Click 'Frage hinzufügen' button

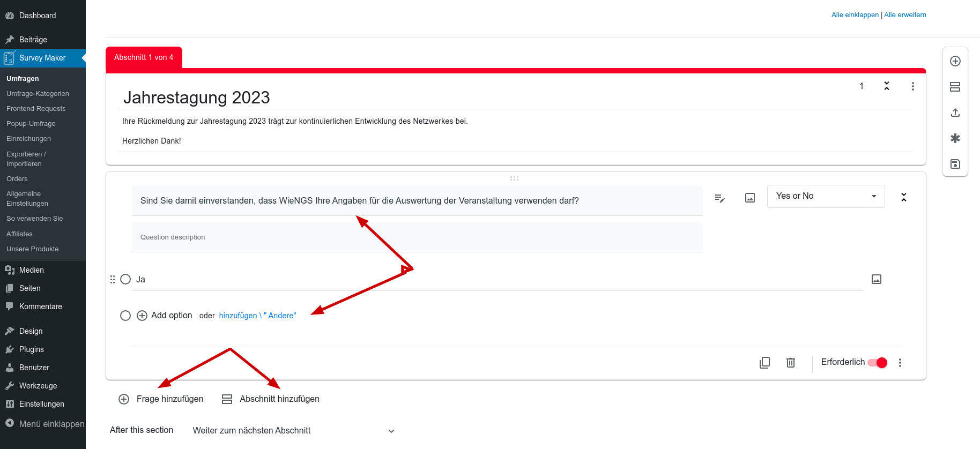(x=161, y=399)
